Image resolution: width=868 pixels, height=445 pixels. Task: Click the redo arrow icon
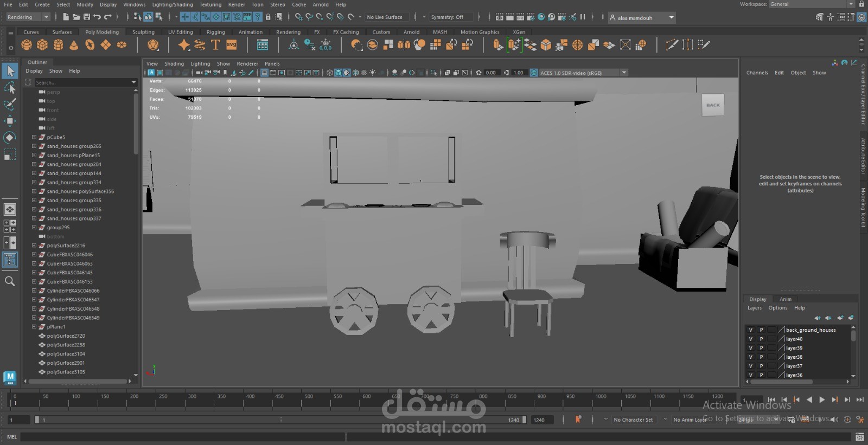pyautogui.click(x=107, y=17)
